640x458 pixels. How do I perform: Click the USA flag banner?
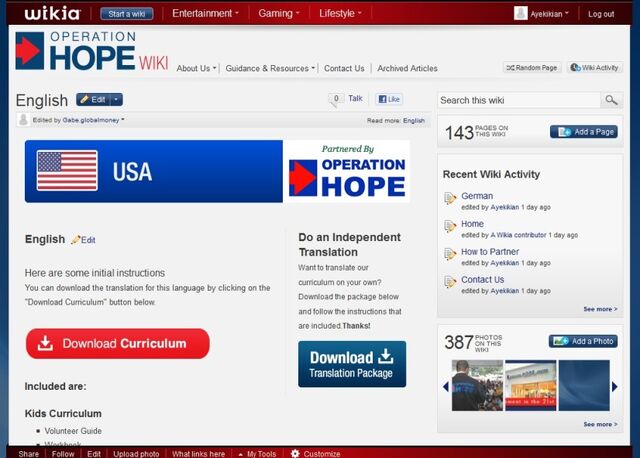pos(153,171)
